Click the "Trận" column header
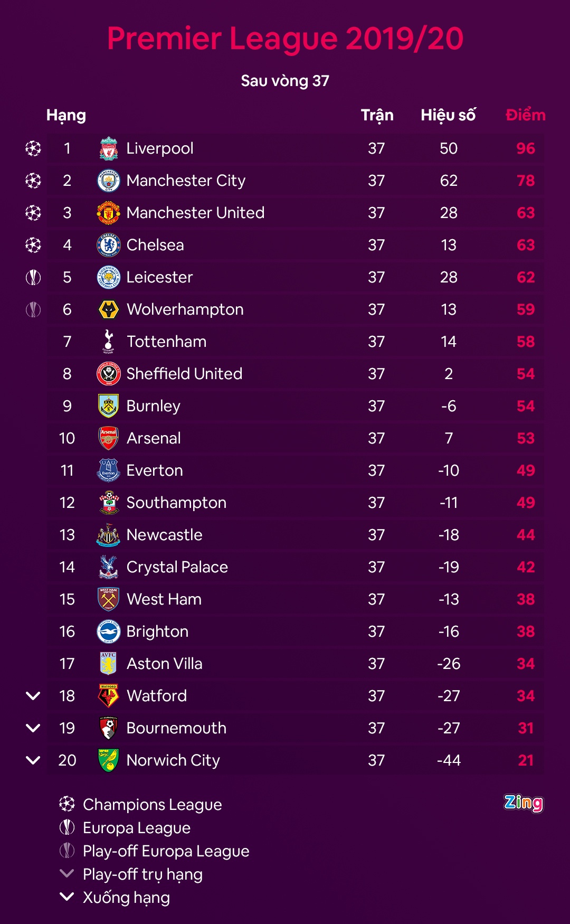The height and width of the screenshot is (924, 570). pyautogui.click(x=377, y=115)
